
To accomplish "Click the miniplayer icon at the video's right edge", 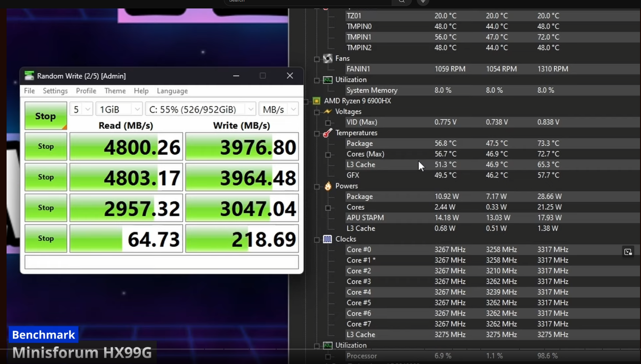I will click(628, 252).
